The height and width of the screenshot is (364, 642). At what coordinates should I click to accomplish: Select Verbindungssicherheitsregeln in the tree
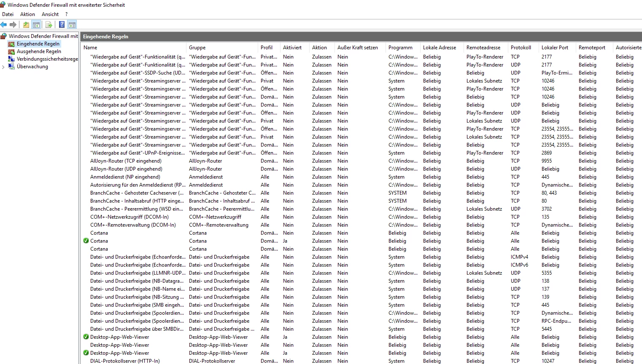point(47,59)
